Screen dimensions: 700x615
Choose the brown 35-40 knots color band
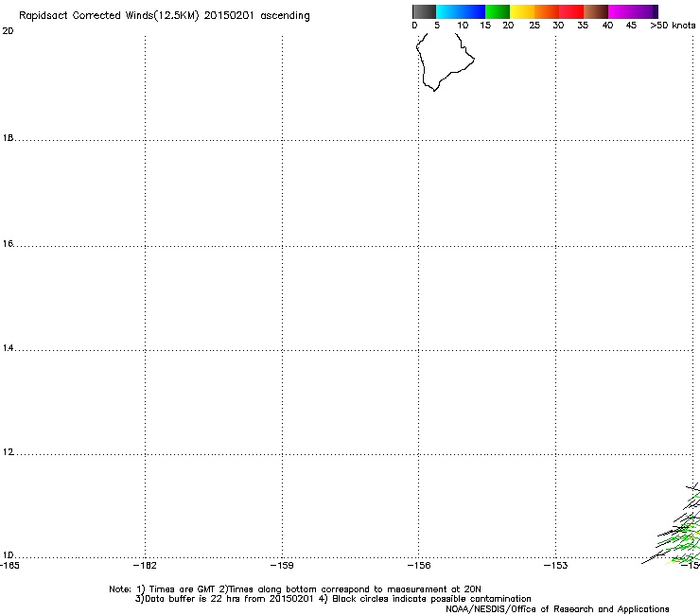coord(596,11)
